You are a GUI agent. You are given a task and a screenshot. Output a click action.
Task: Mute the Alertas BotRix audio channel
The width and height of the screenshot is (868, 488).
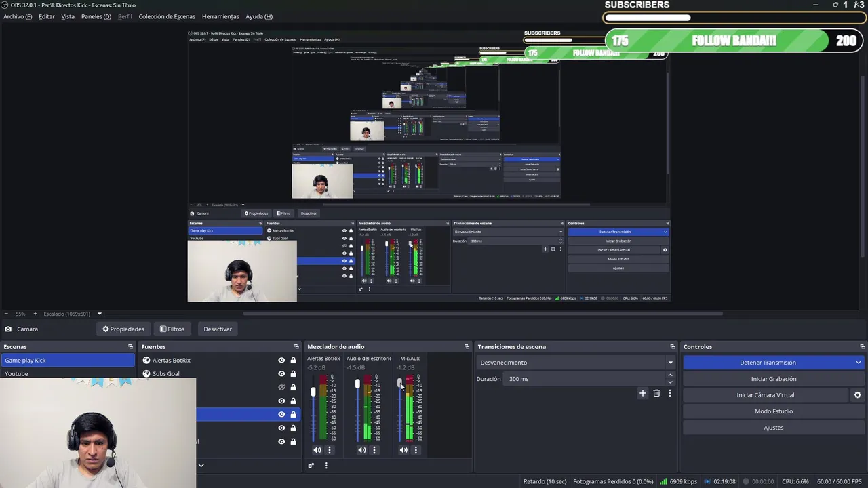coord(317,450)
